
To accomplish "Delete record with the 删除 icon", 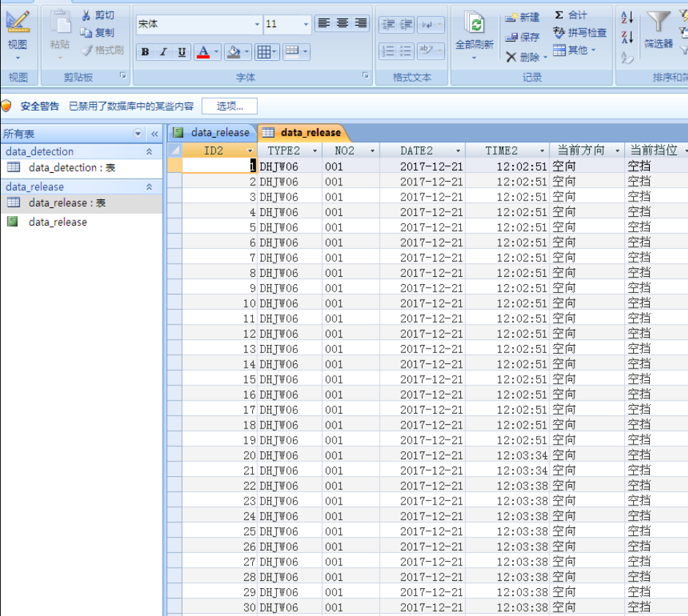I will pyautogui.click(x=511, y=57).
